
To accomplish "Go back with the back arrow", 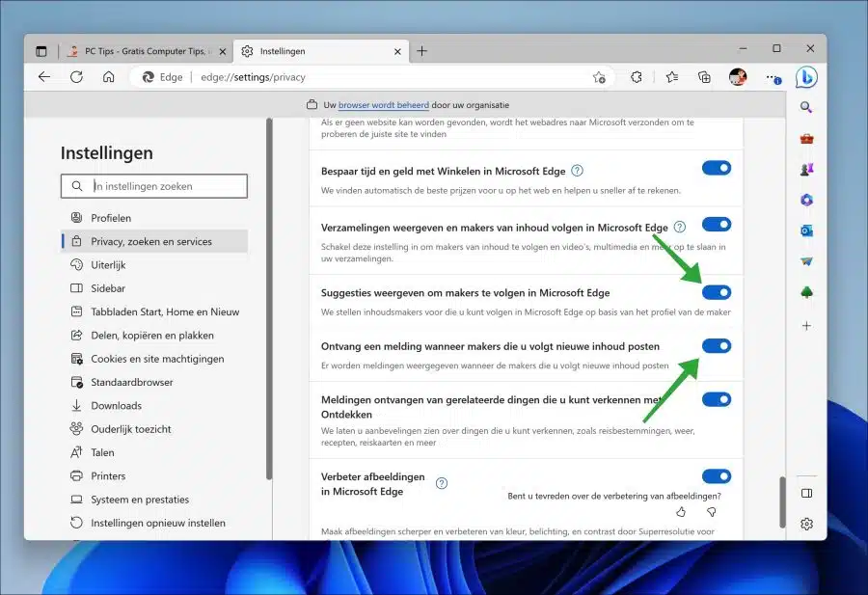I will pyautogui.click(x=44, y=77).
